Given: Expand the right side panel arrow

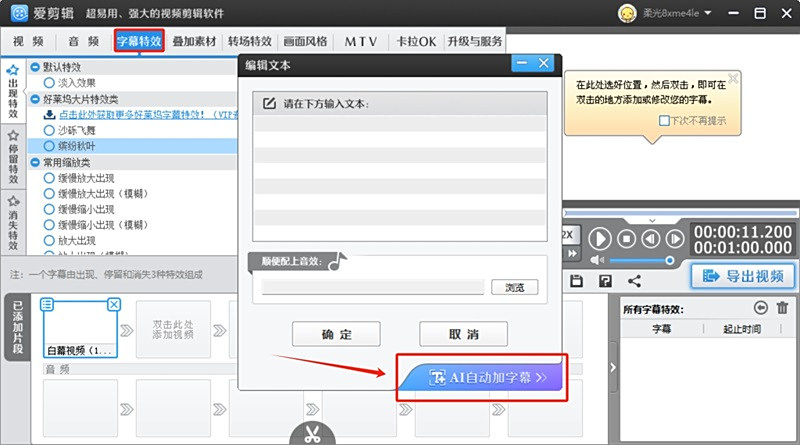Looking at the screenshot, I should [613, 367].
